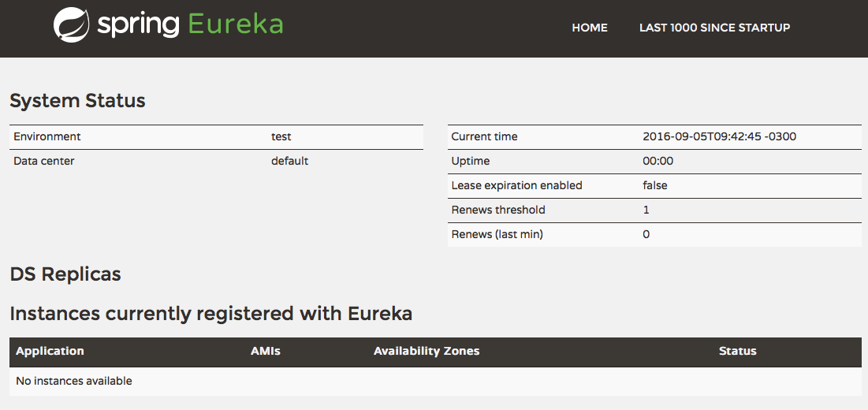Click the Renews threshold label
Image resolution: width=868 pixels, height=410 pixels.
click(x=498, y=210)
